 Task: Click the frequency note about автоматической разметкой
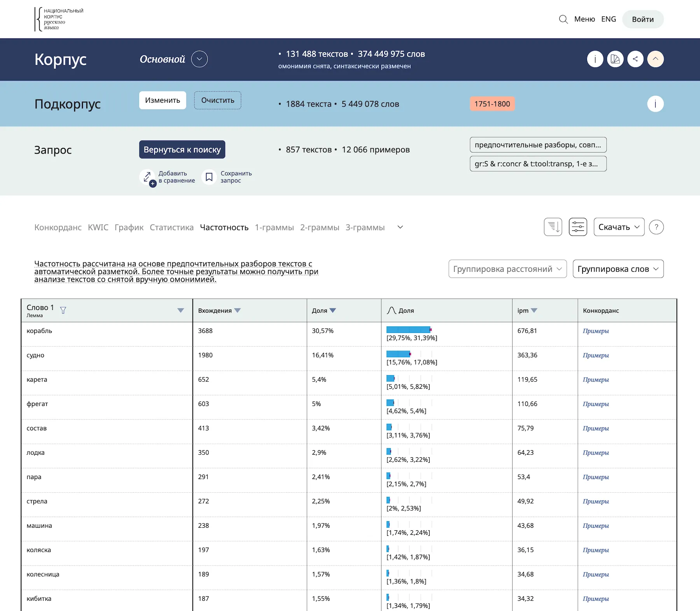[176, 272]
